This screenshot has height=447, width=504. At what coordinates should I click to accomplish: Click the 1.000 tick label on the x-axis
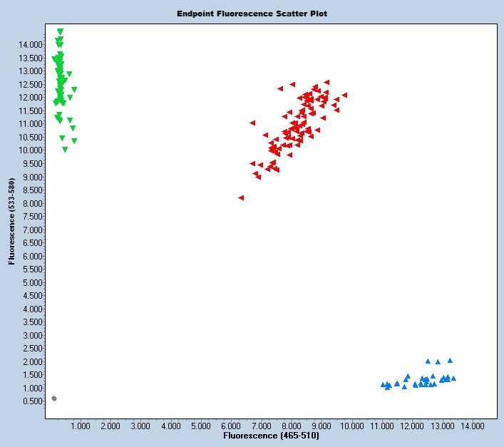(80, 426)
